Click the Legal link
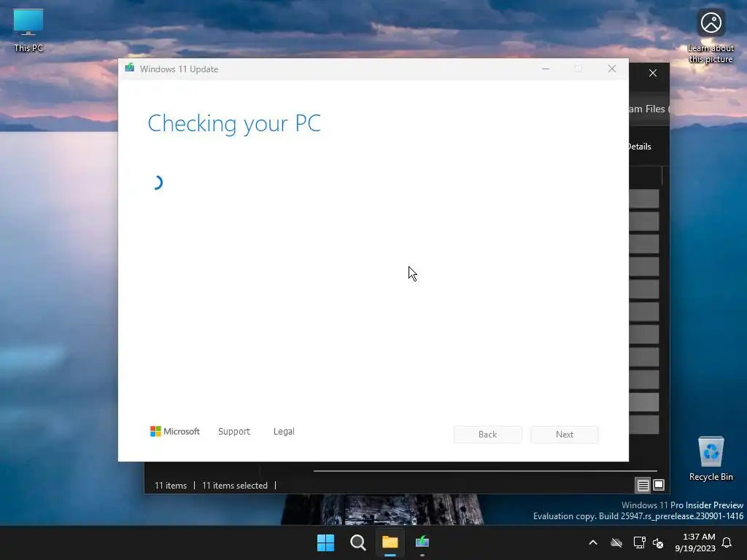Screen dimensions: 747x560 pos(284,432)
